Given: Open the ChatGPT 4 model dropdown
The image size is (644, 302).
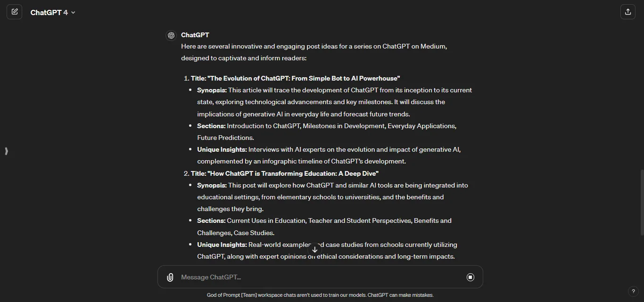Looking at the screenshot, I should click(x=53, y=12).
